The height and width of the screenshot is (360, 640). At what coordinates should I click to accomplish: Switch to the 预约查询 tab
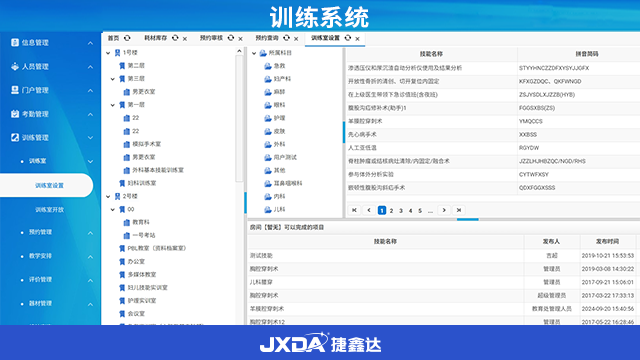coord(267,38)
